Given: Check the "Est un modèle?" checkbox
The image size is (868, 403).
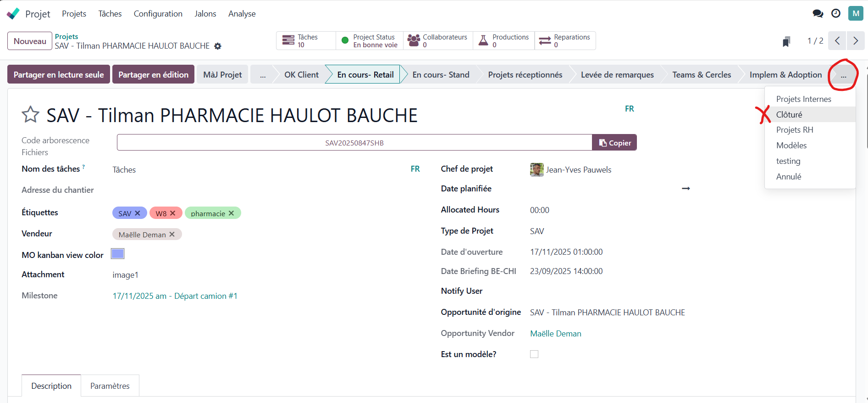Looking at the screenshot, I should (534, 354).
